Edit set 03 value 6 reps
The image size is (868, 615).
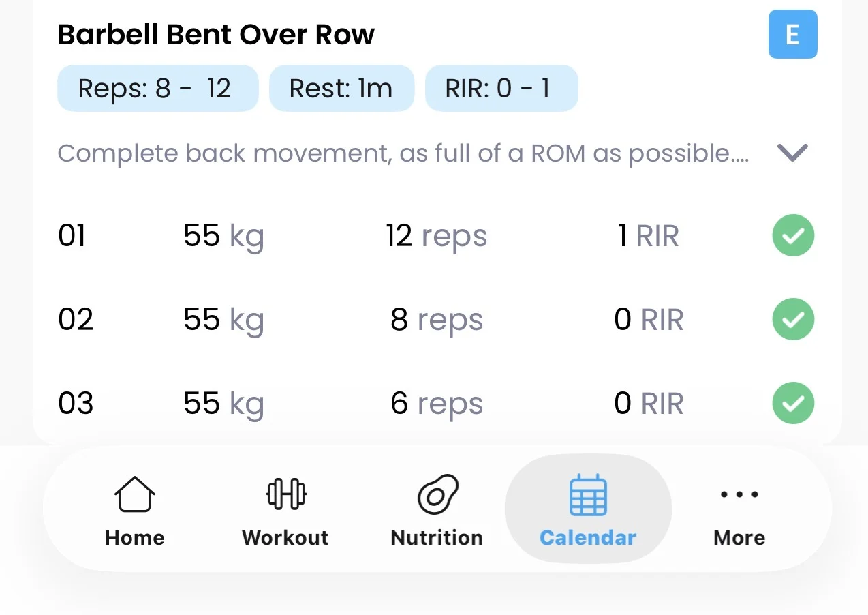(x=436, y=404)
